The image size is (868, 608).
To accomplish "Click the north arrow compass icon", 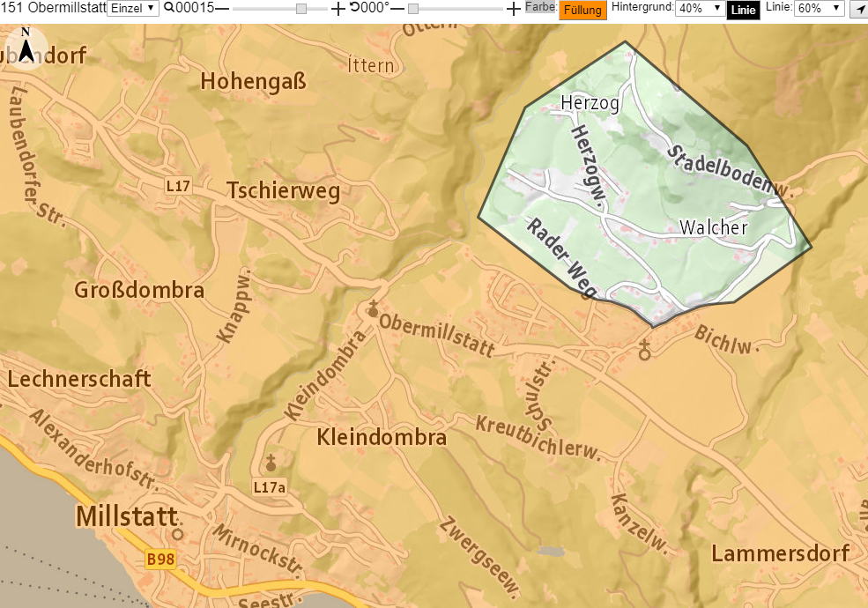I will coord(26,48).
